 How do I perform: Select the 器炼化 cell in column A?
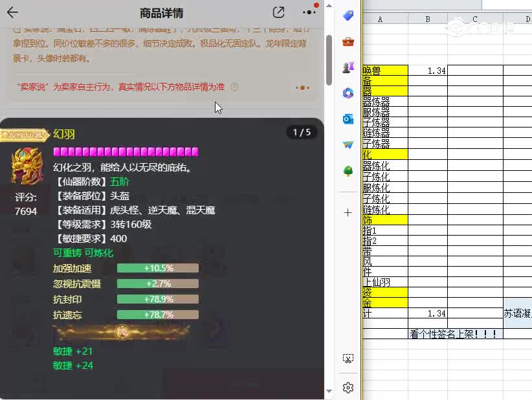385,165
